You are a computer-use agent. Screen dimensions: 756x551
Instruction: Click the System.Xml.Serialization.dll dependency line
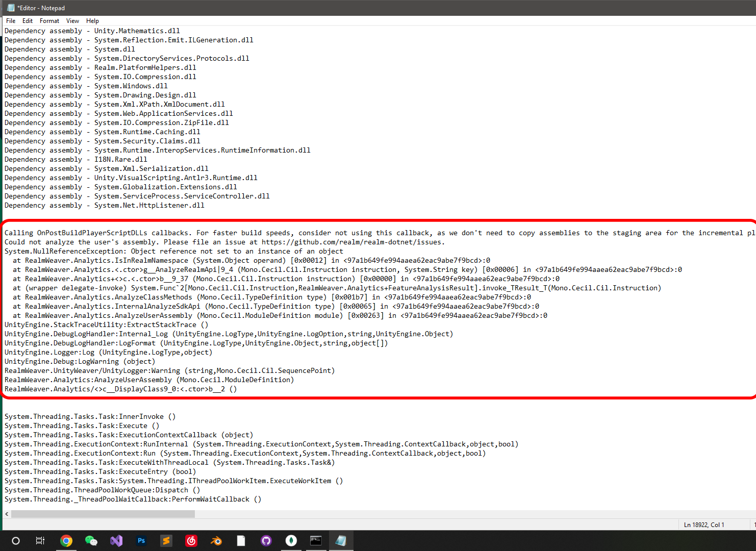[x=107, y=169]
